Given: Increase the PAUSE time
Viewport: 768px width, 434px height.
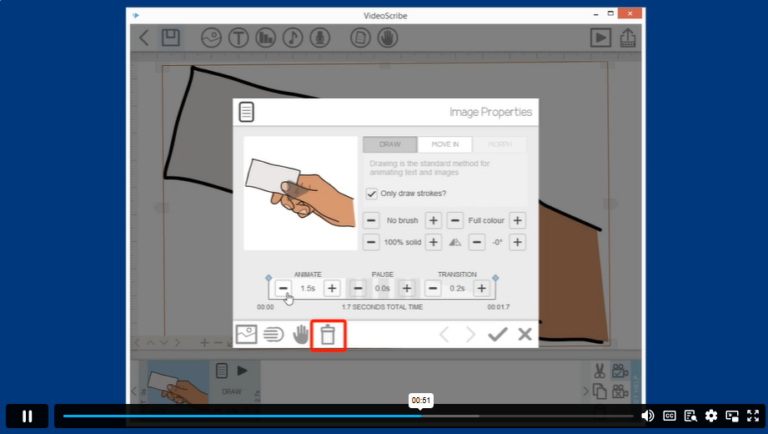Looking at the screenshot, I should coord(407,288).
